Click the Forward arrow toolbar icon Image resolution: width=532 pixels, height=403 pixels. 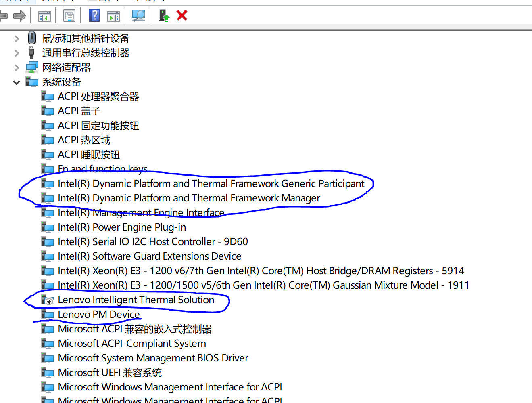coord(20,16)
